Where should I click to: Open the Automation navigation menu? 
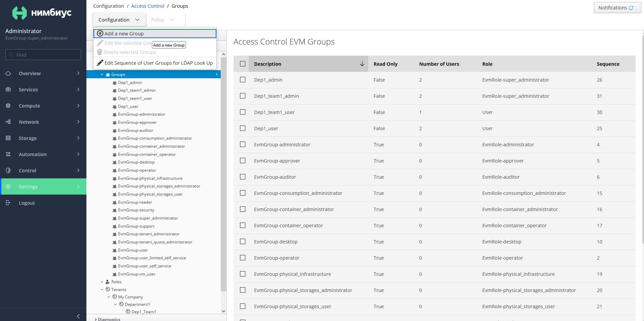click(43, 154)
